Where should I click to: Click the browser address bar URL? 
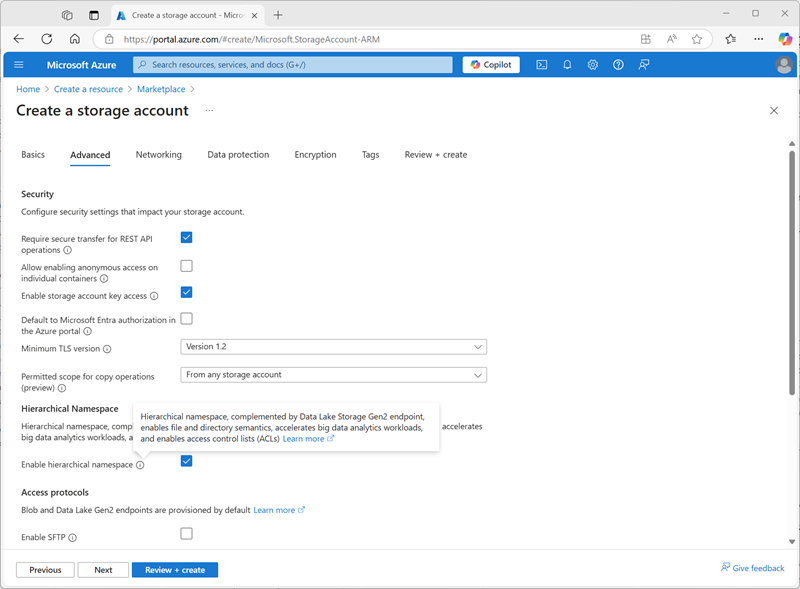[x=252, y=39]
